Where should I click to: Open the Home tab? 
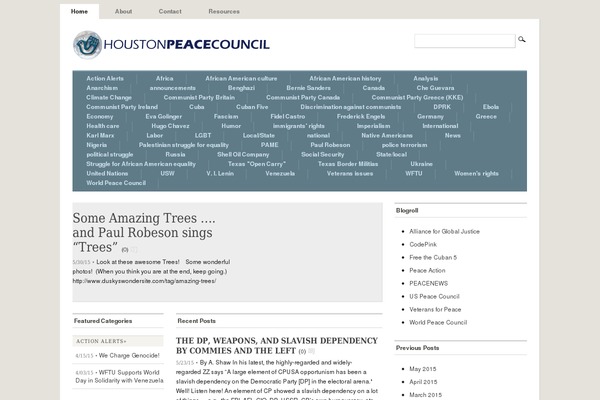[x=79, y=11]
